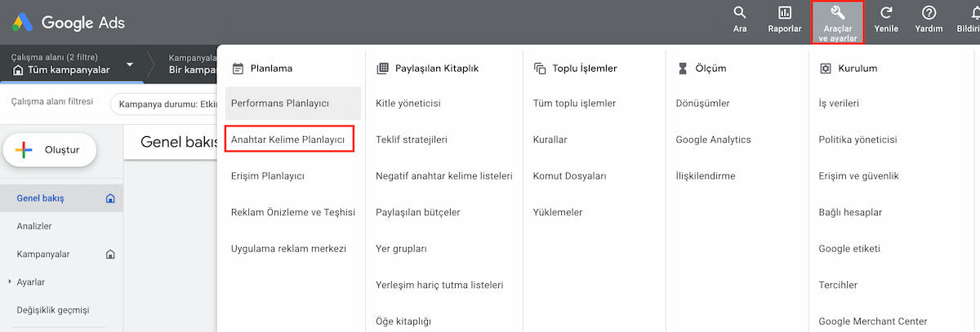
Task: Expand the Tüm kampanyalar dropdown arrow
Action: 130,65
